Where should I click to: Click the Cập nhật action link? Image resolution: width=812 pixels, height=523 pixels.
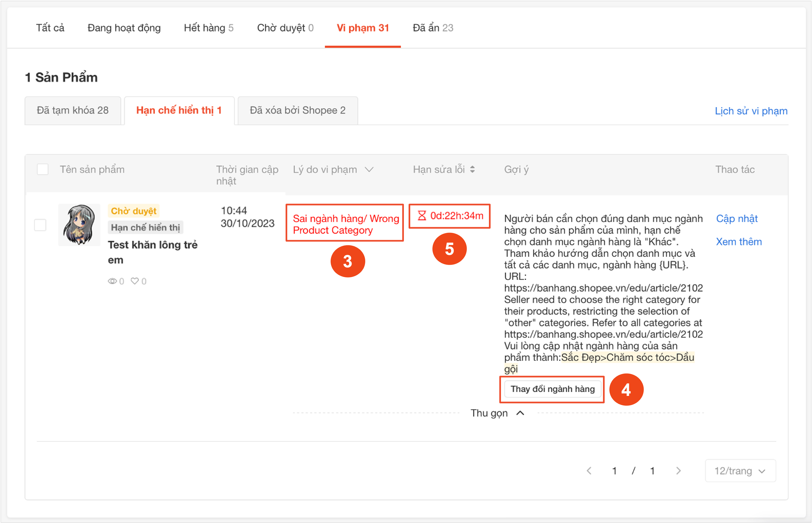click(x=737, y=219)
